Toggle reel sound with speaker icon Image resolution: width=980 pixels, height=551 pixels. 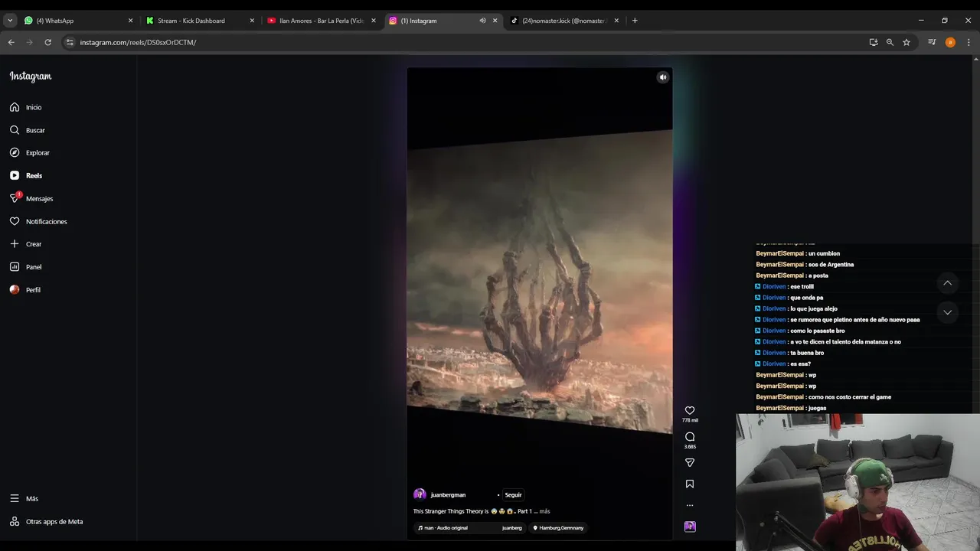tap(663, 77)
